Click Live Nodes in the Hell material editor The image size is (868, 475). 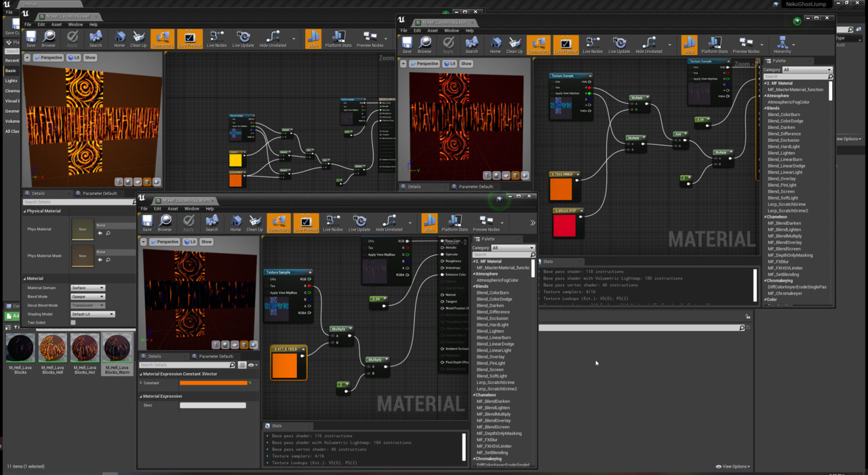(x=217, y=39)
